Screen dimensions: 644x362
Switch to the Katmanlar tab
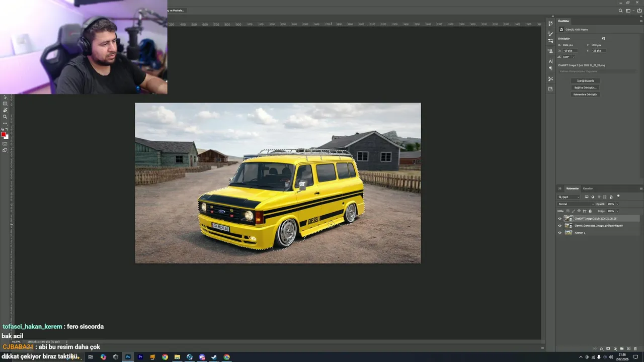[x=573, y=189]
